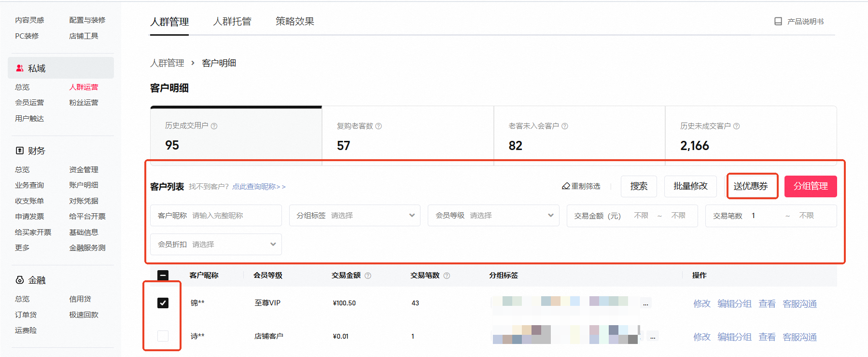
Task: Focus the 客户昵称 input field
Action: tap(216, 216)
